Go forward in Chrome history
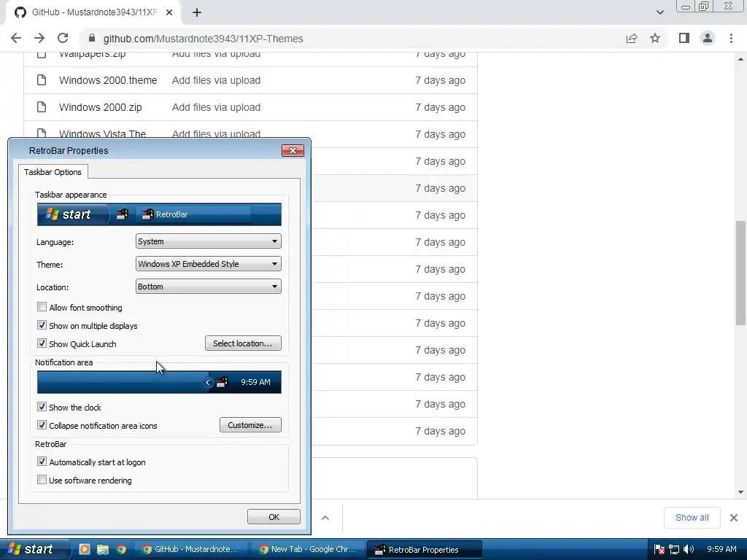 pos(39,38)
